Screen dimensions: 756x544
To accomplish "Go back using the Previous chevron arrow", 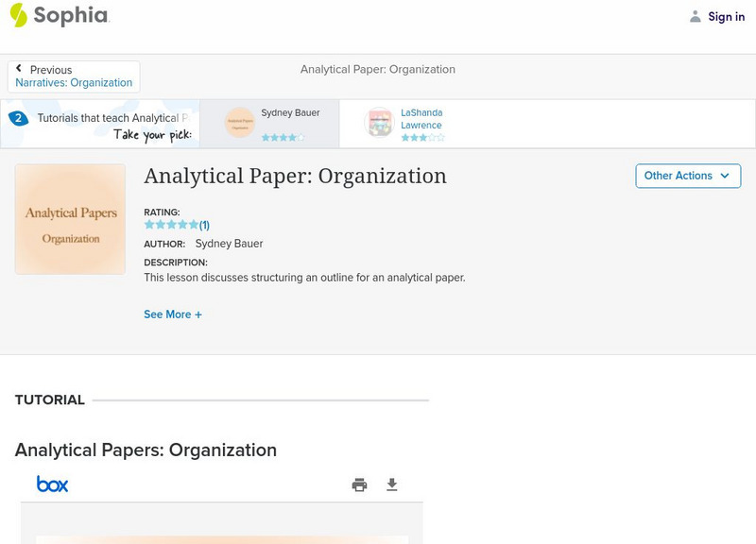I will click(19, 68).
